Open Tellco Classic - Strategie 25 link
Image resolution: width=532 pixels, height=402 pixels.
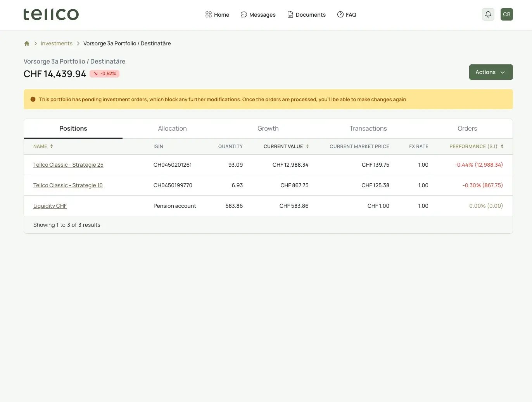pyautogui.click(x=68, y=165)
